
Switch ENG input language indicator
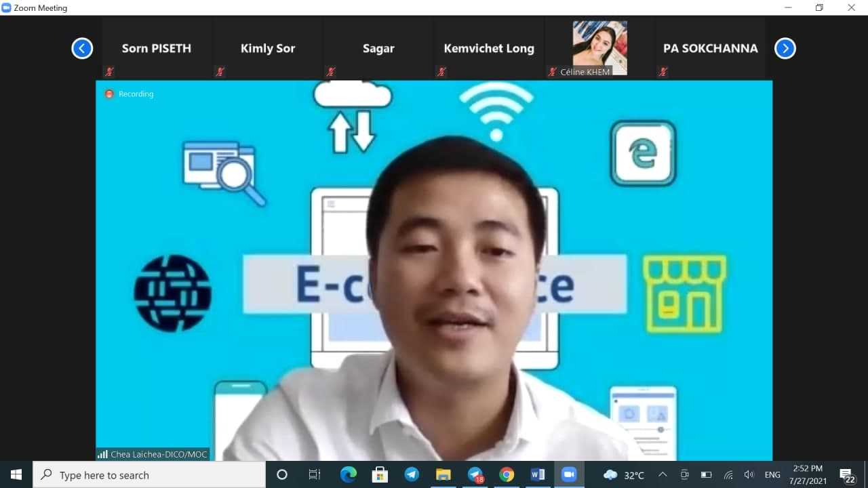tap(772, 474)
